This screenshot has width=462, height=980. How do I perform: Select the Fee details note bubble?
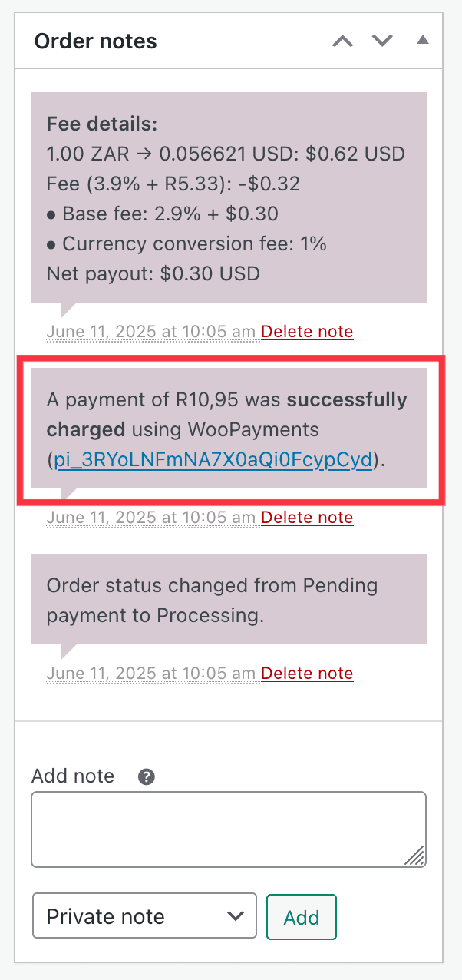[x=228, y=197]
